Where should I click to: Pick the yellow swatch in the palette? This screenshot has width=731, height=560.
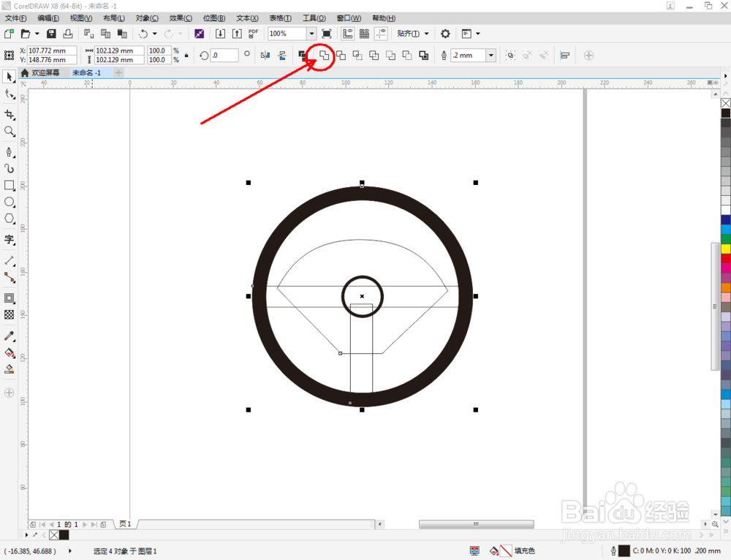coord(726,249)
